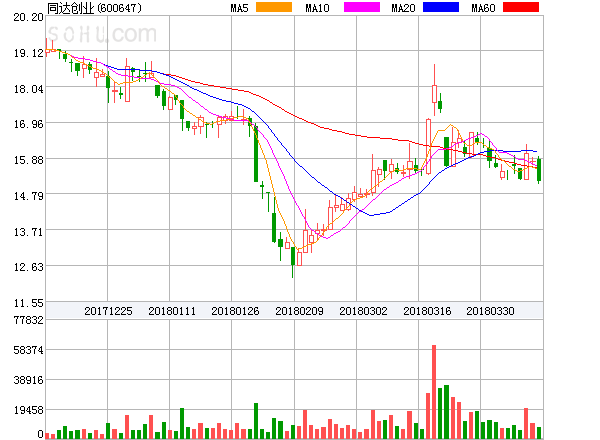Click the red MA60 legend swatch
This screenshot has height=440, width=600.
click(x=521, y=7)
